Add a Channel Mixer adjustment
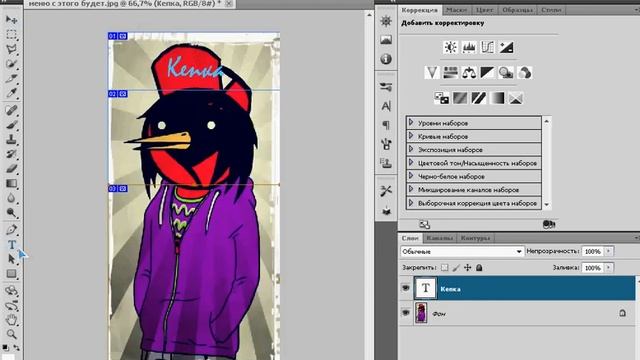 point(524,73)
